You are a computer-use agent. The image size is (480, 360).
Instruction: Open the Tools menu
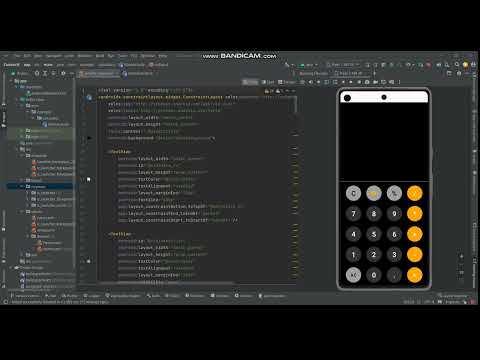click(x=123, y=56)
